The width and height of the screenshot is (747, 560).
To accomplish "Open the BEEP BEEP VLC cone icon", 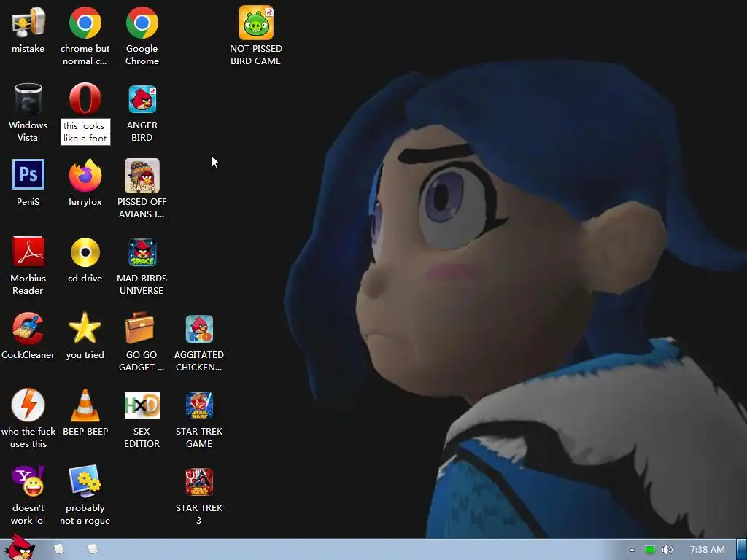I will [85, 405].
